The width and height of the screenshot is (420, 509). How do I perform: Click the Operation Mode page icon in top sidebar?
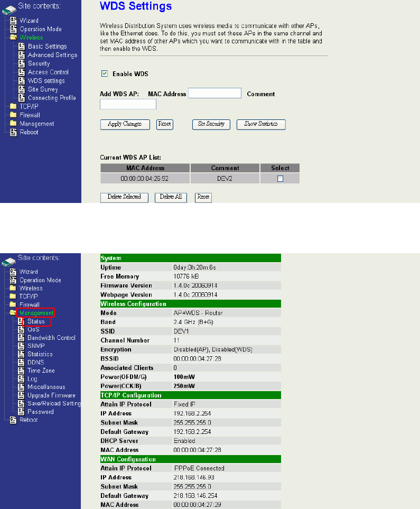click(13, 29)
